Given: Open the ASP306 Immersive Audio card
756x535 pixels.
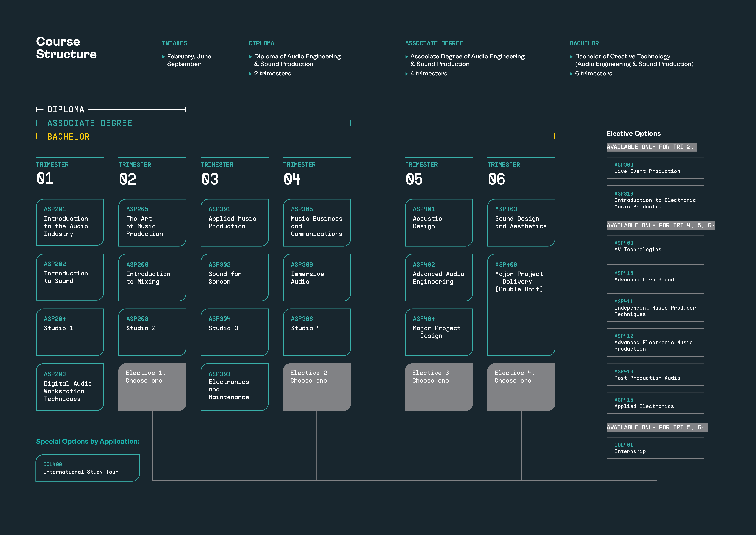Looking at the screenshot, I should (317, 277).
